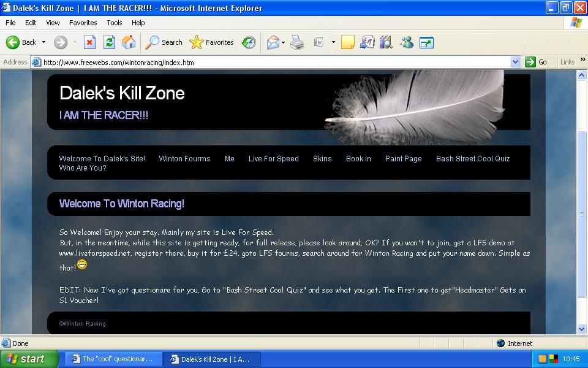This screenshot has height=368, width=588.
Task: Click the Windows flag logo throbber
Action: click(x=576, y=23)
